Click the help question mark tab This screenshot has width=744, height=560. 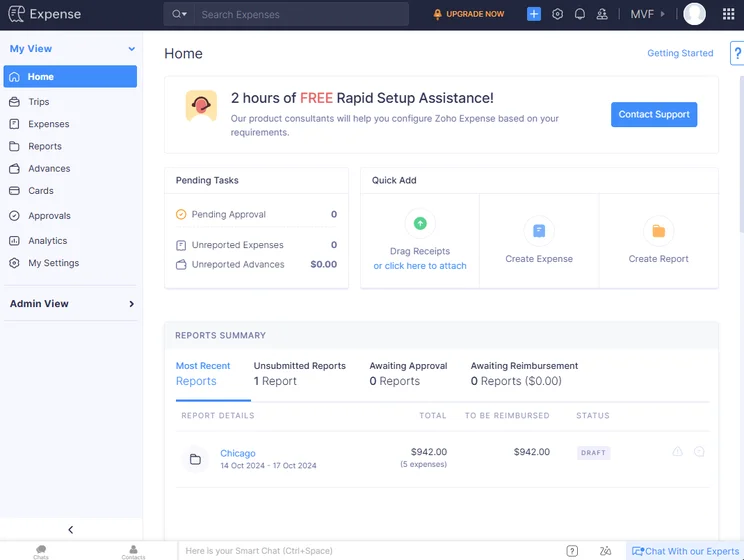point(737,54)
